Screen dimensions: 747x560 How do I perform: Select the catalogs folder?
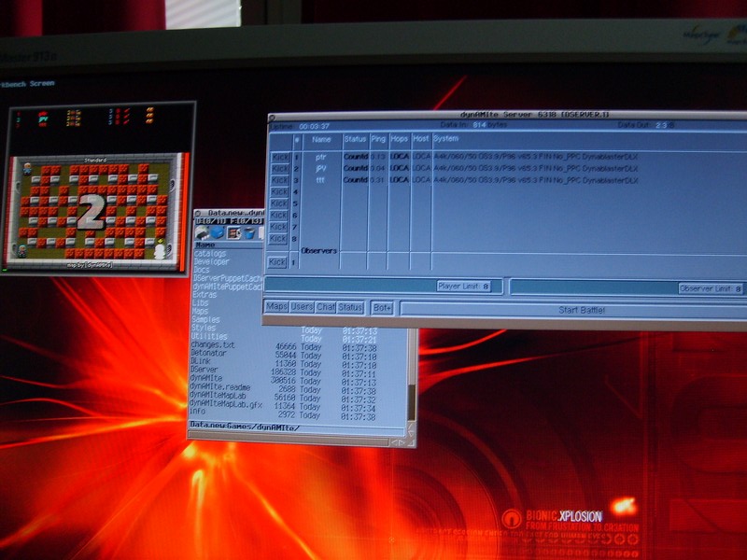click(x=210, y=254)
